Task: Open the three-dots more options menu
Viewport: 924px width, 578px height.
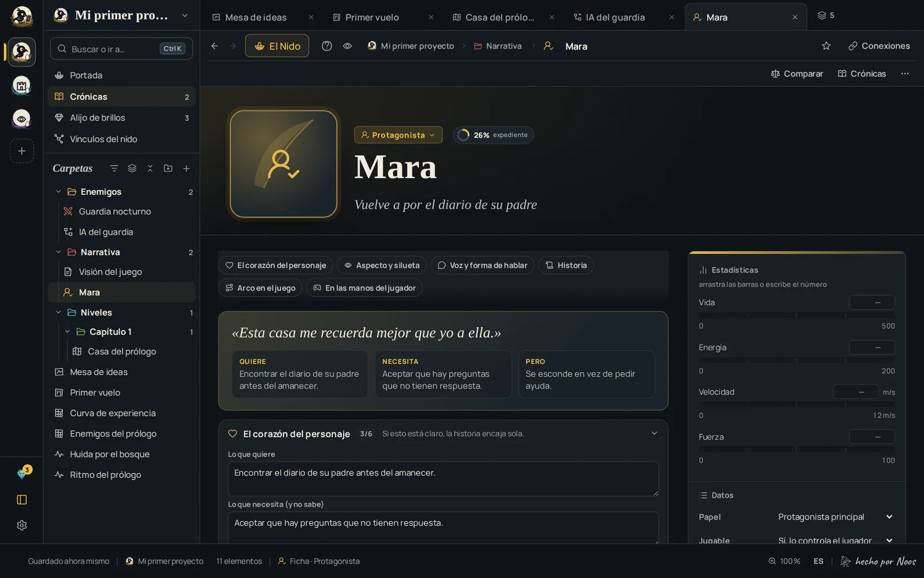Action: pyautogui.click(x=905, y=73)
